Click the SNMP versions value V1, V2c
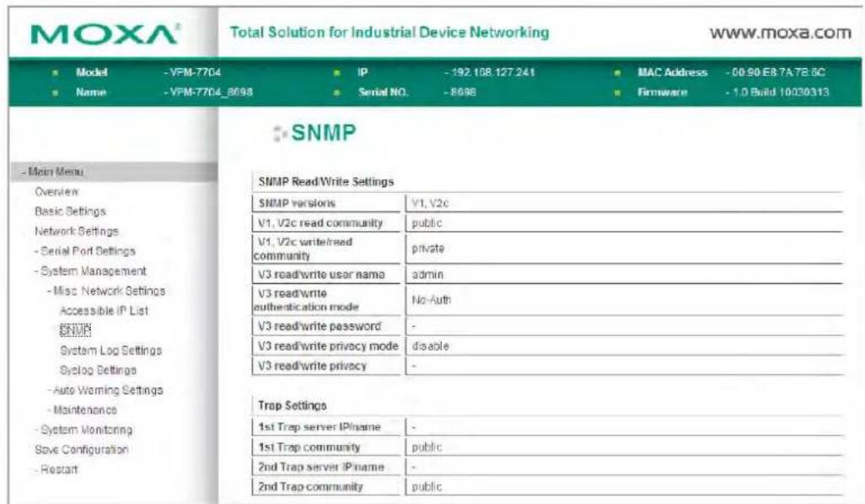This screenshot has height=504, width=865. (x=430, y=203)
